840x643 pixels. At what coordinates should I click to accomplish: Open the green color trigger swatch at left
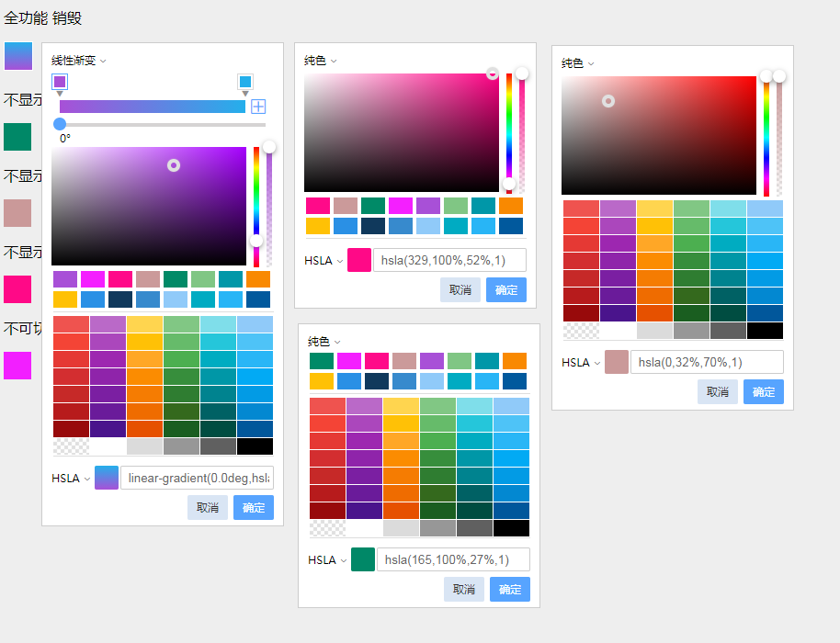pyautogui.click(x=17, y=137)
